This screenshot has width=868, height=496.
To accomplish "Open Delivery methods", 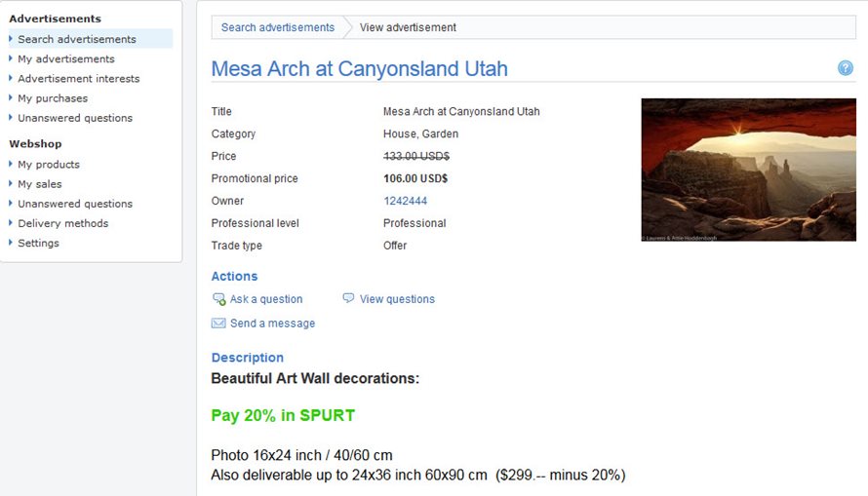I will pos(63,223).
